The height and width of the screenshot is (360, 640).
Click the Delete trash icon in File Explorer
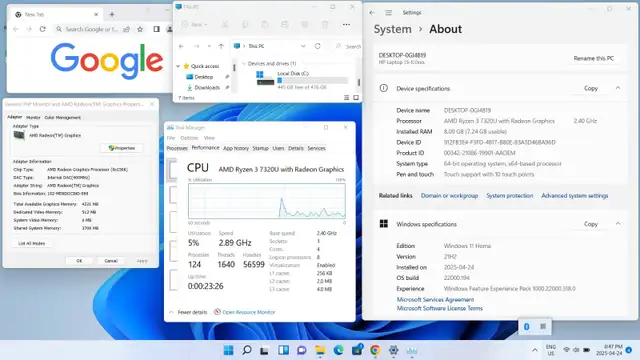coord(325,24)
